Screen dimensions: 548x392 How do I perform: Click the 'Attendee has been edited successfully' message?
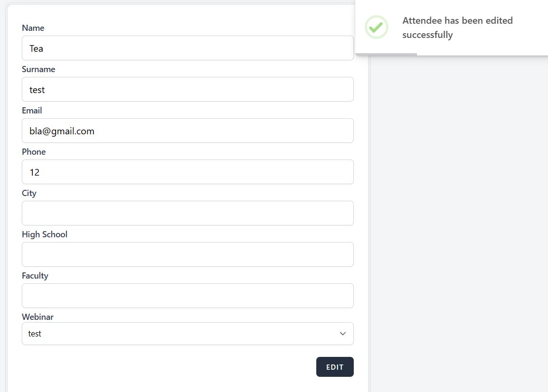457,28
